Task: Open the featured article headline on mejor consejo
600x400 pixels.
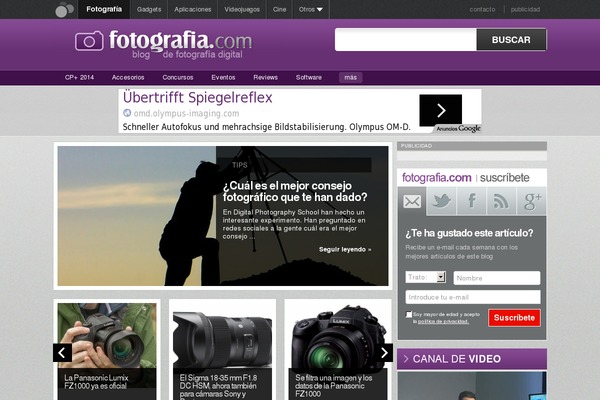Action: coord(295,191)
